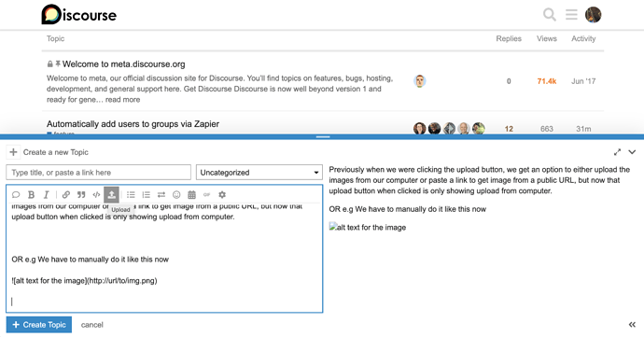The height and width of the screenshot is (337, 644).
Task: Click the read more link
Action: click(x=122, y=100)
